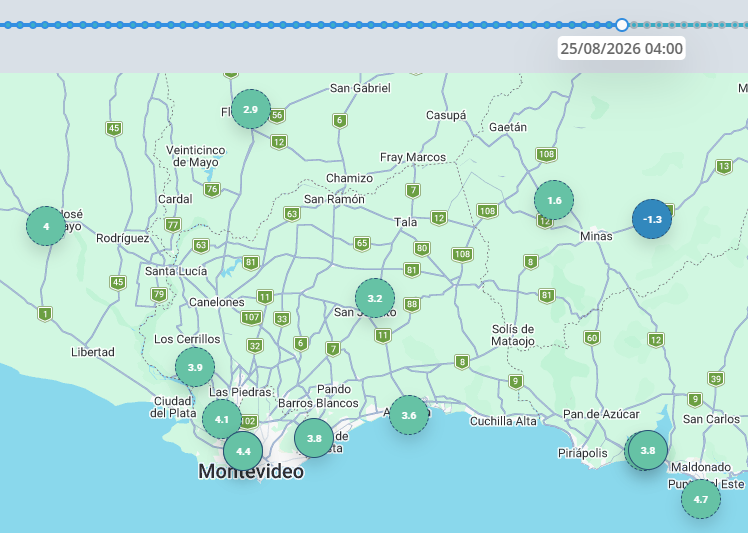Click the Fray Marcos label

click(413, 157)
